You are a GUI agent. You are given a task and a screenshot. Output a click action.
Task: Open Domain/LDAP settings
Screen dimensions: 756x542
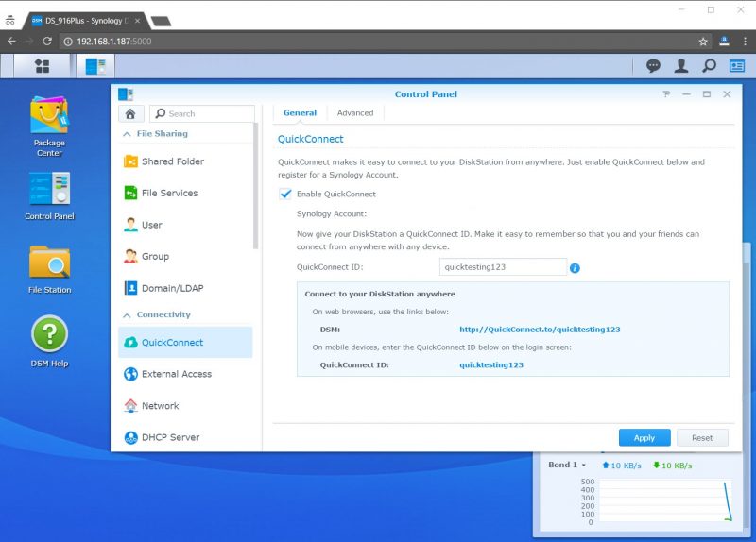click(185, 288)
